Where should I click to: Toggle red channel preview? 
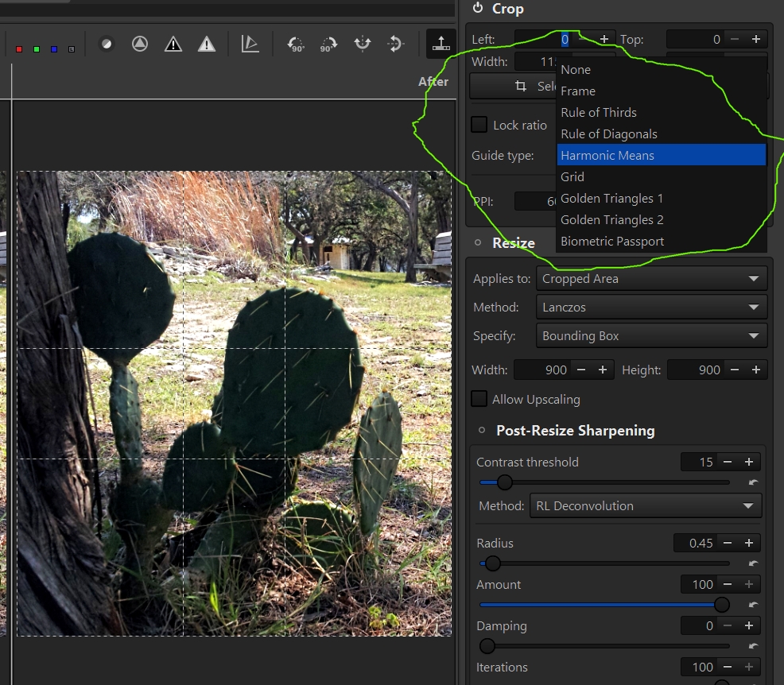[x=19, y=49]
